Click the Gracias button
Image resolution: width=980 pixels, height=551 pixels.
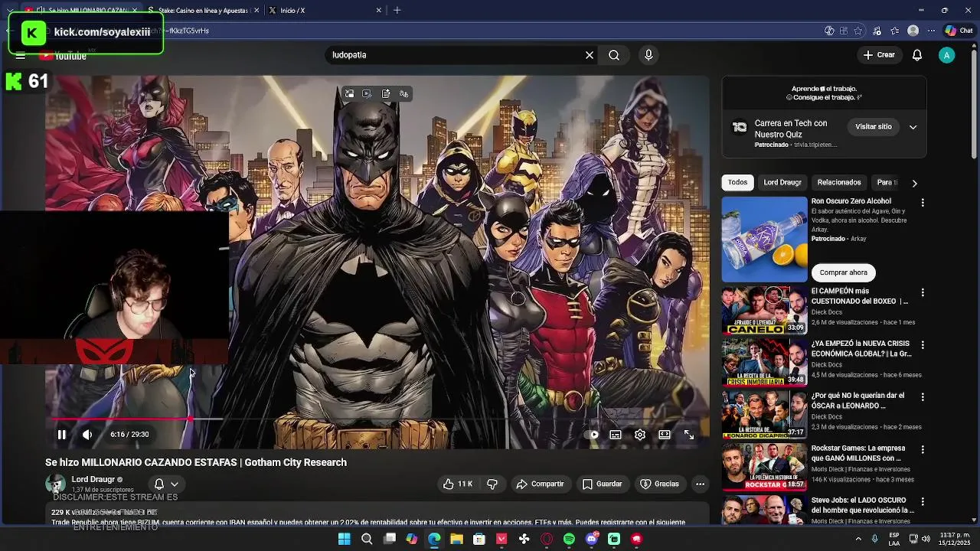(x=659, y=484)
